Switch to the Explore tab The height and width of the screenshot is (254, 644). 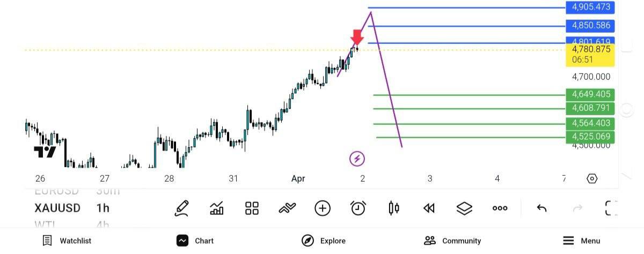click(323, 241)
